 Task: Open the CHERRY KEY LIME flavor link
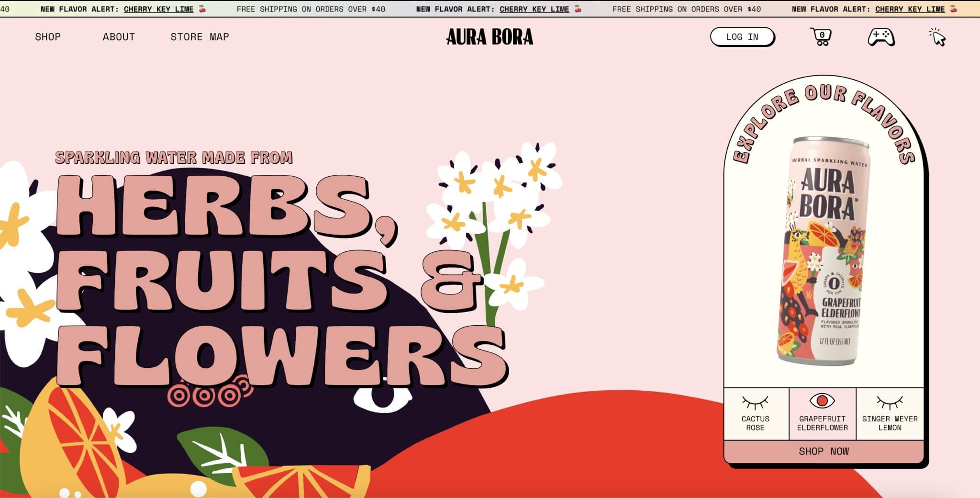[159, 9]
